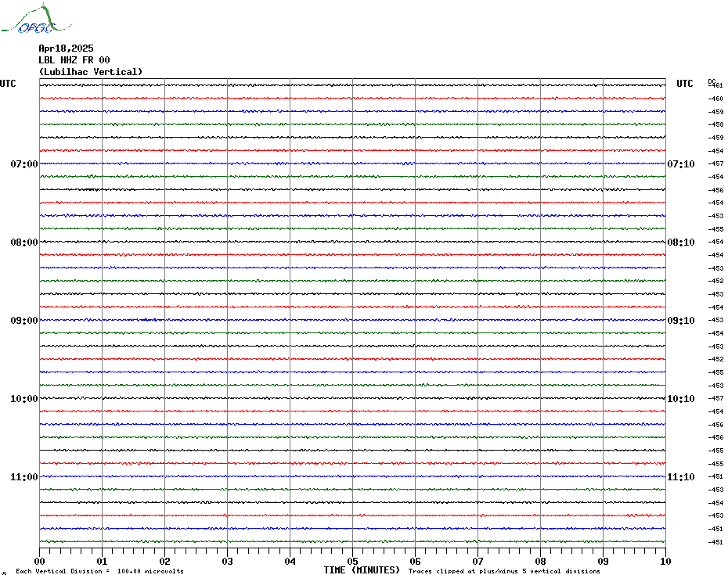The height and width of the screenshot is (582, 728).
Task: Select the LBL HHZ FR 00 station label
Action: [74, 60]
